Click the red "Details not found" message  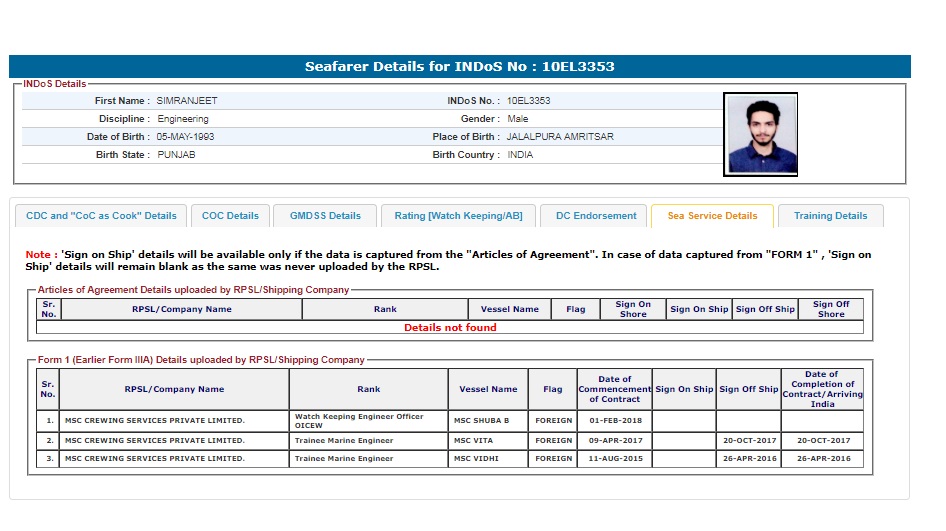pos(450,328)
